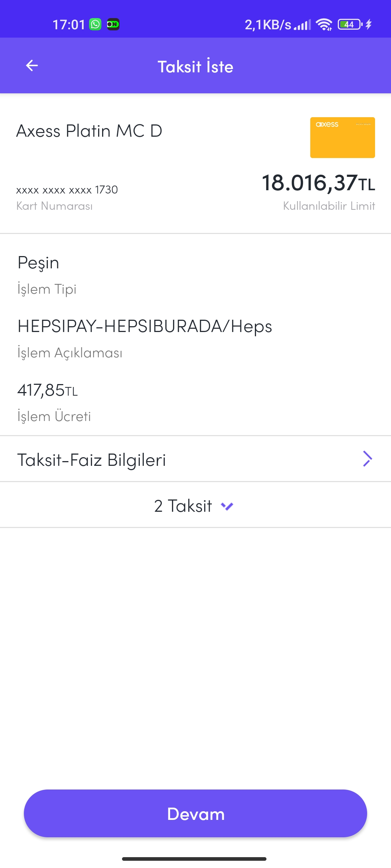Tap the HEPSIPAY-HEPSIBURADA transaction description
The width and height of the screenshot is (391, 868).
click(145, 327)
